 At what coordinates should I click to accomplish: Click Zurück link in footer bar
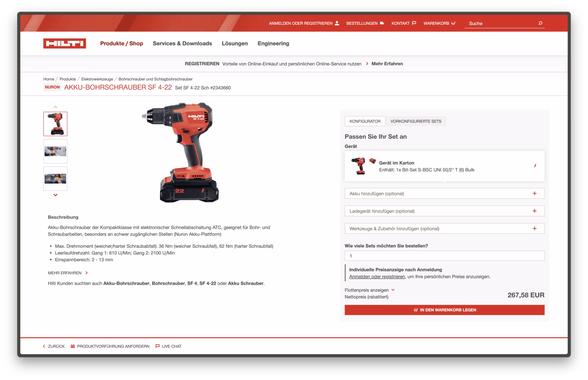[x=54, y=346]
